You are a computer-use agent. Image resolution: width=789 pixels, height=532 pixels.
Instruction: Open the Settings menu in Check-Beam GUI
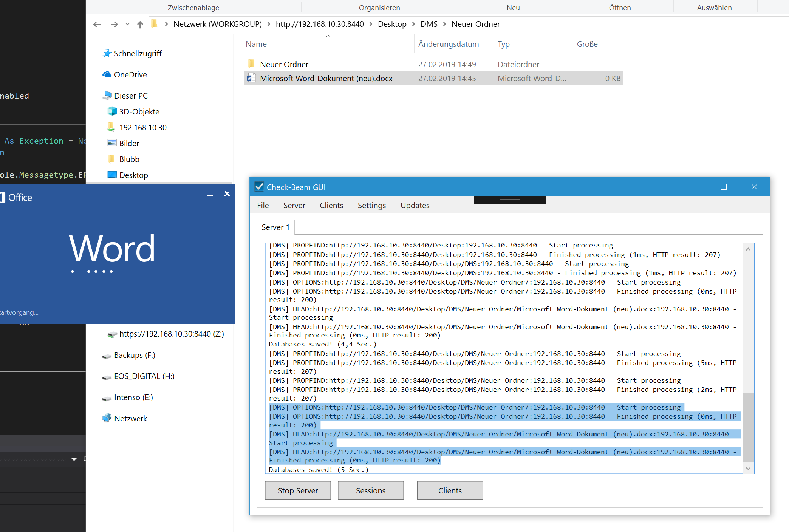pyautogui.click(x=371, y=205)
